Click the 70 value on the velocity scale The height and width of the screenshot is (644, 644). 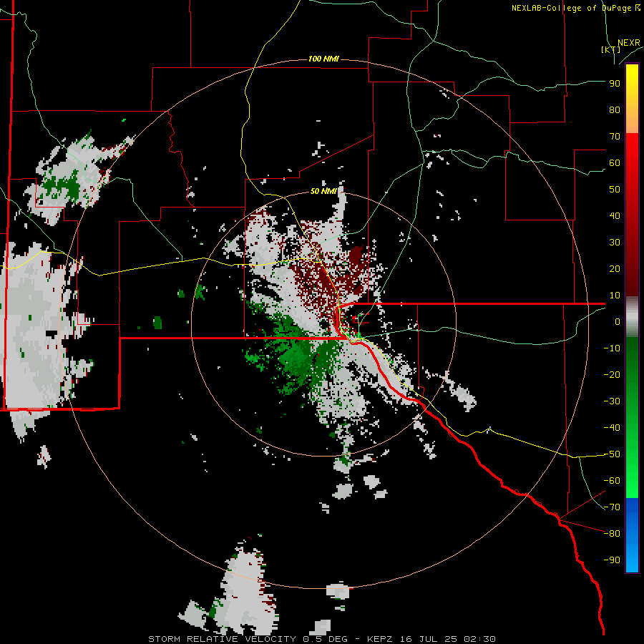pos(615,137)
